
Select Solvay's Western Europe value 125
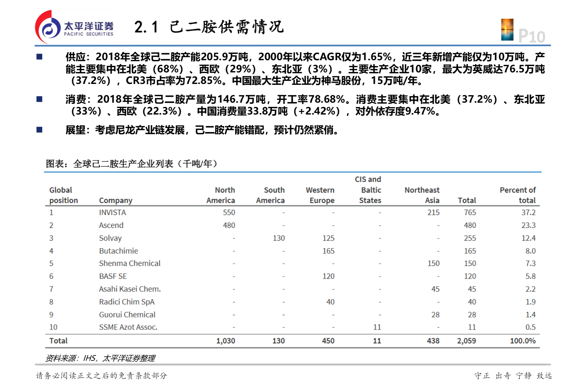pos(328,238)
